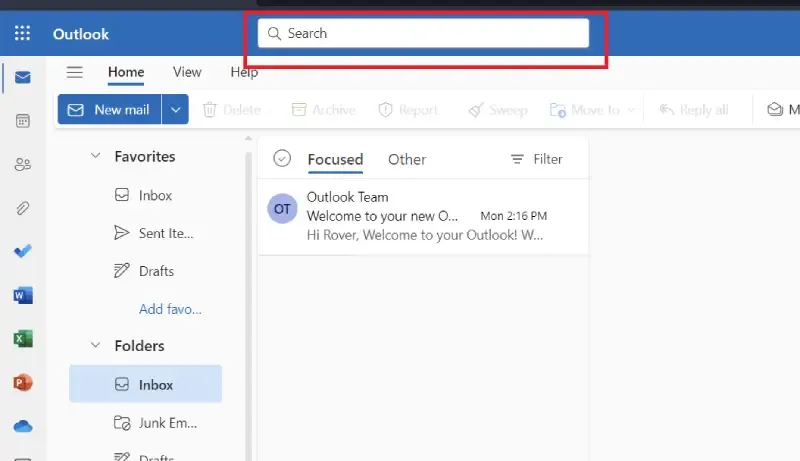Open Welcome to your new Outlook email

(x=423, y=216)
